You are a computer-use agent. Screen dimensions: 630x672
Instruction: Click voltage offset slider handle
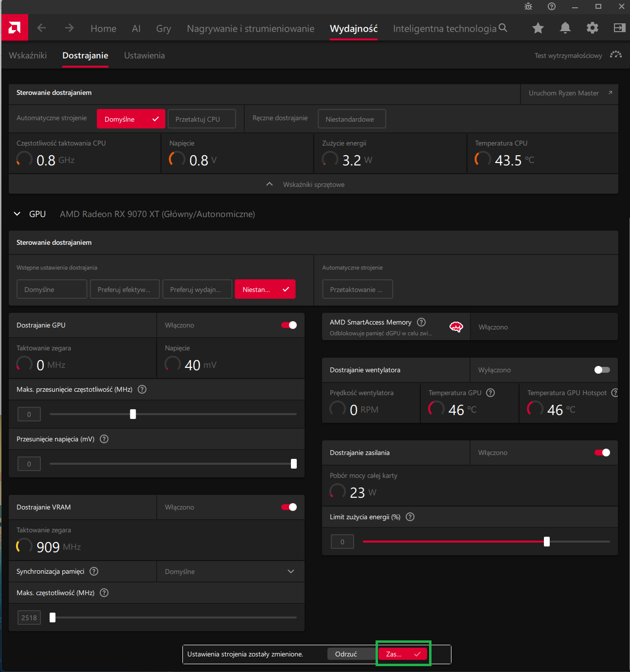[294, 464]
